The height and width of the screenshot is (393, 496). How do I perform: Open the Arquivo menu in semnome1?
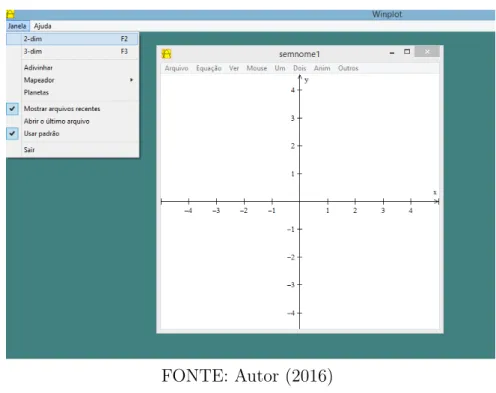click(176, 68)
